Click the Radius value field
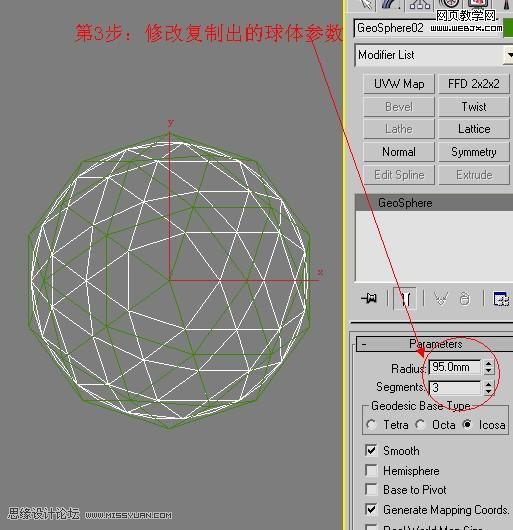The height and width of the screenshot is (530, 513). click(x=455, y=367)
